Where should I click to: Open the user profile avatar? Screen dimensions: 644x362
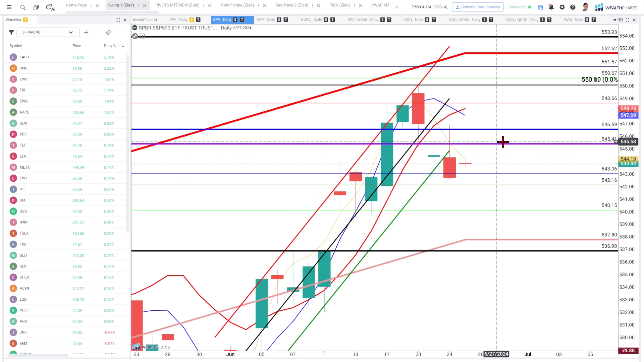pos(585,7)
